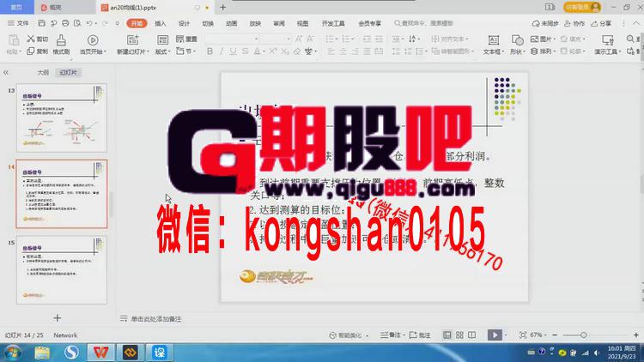Open the numbered list dropdown
The height and width of the screenshot is (362, 644).
[354, 39]
